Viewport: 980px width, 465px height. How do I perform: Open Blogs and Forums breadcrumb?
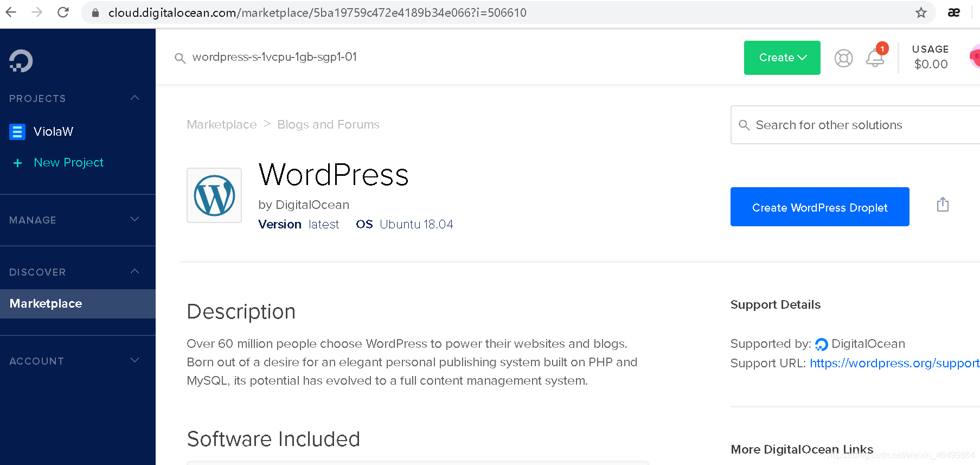coord(328,125)
